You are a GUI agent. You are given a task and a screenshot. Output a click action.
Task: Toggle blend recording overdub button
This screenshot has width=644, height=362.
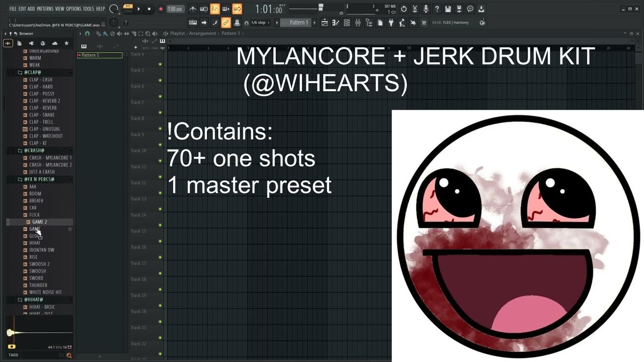click(x=226, y=9)
